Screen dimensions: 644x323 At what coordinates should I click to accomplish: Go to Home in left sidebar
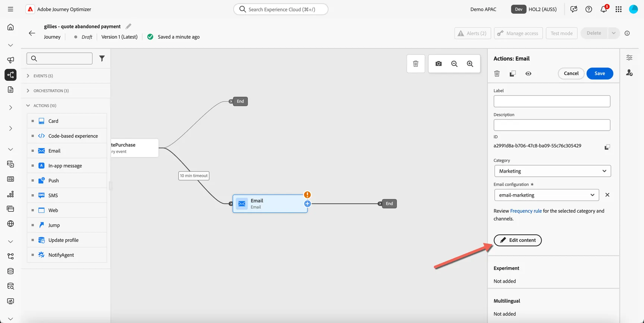tap(10, 27)
